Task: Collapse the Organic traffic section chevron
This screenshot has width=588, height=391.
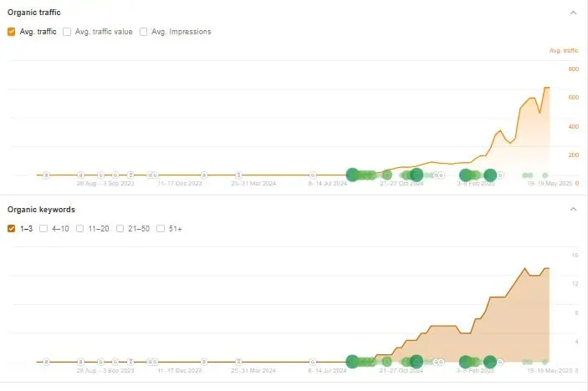Action: point(573,13)
